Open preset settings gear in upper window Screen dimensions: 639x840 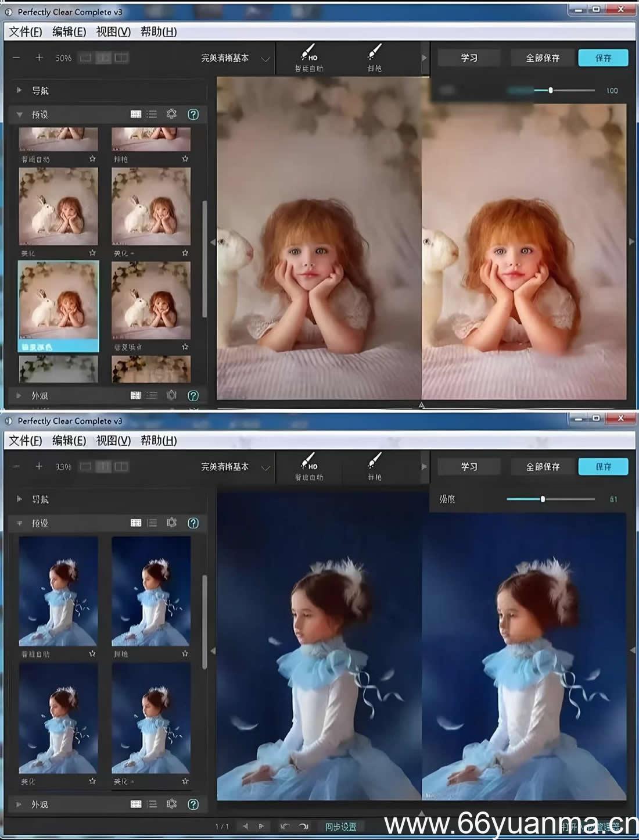(171, 114)
